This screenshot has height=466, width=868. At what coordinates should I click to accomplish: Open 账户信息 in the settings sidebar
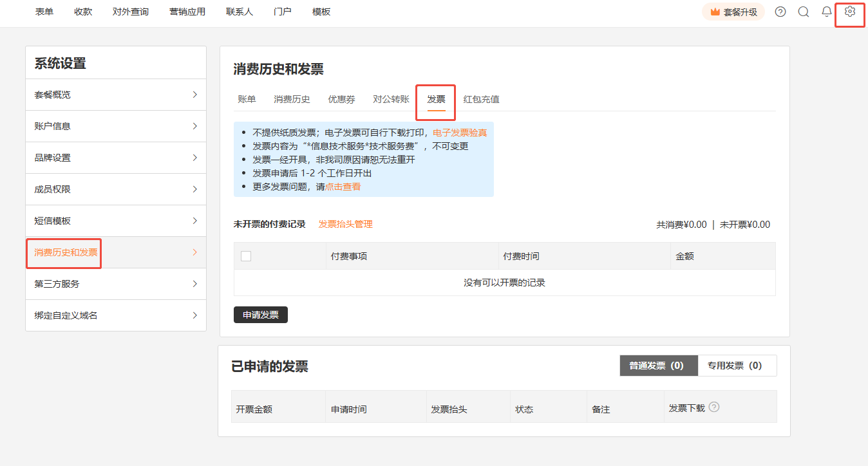click(116, 126)
